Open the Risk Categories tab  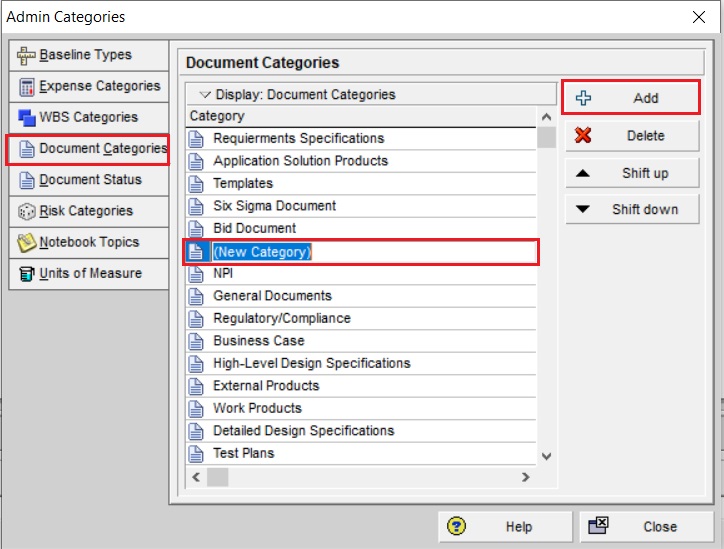point(86,211)
